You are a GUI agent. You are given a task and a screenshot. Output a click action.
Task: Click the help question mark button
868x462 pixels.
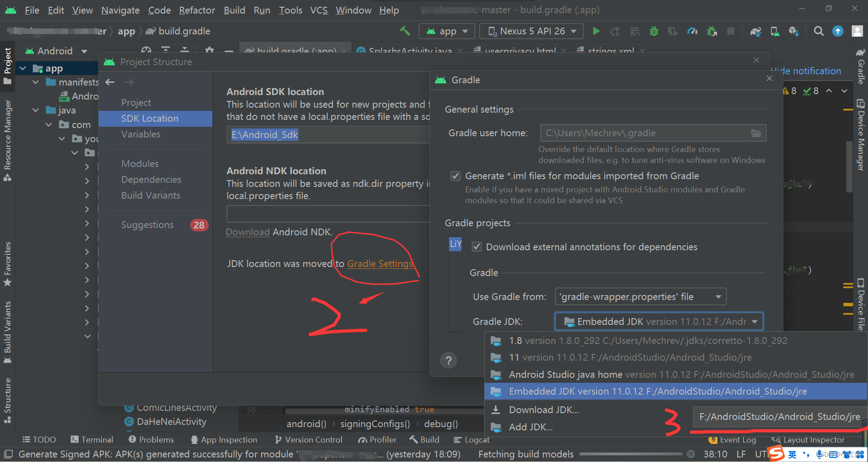coord(448,361)
